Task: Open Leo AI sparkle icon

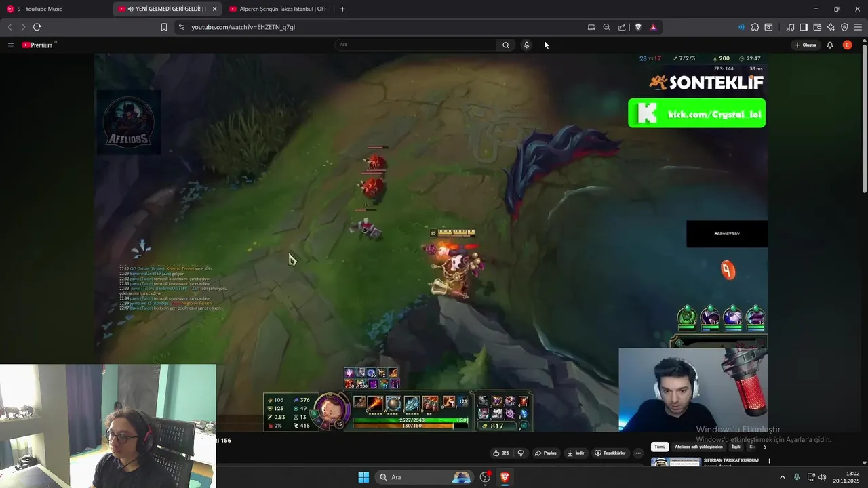Action: pyautogui.click(x=831, y=27)
